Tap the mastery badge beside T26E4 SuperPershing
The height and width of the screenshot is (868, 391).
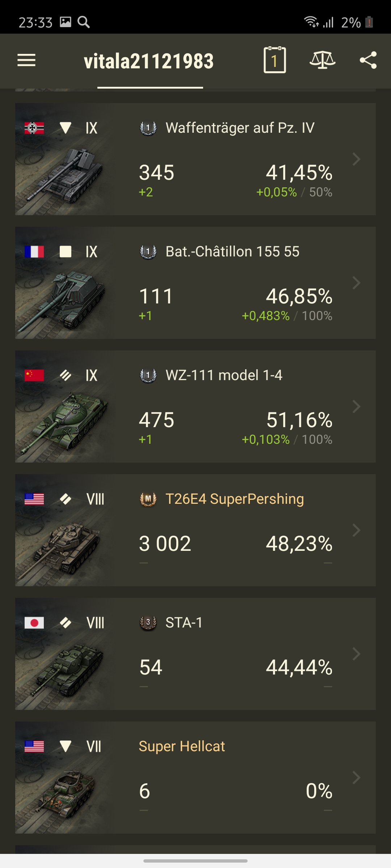coord(148,499)
